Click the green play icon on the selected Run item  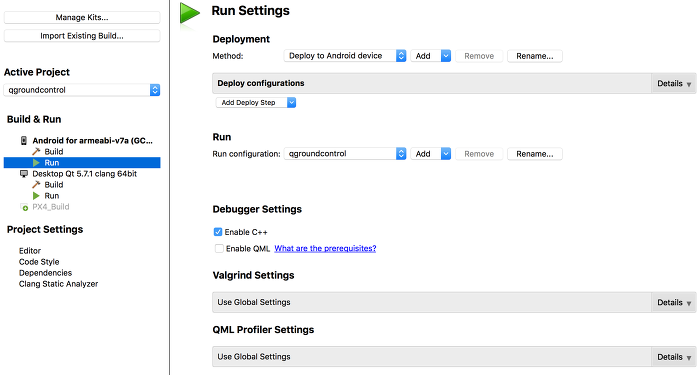coord(37,162)
